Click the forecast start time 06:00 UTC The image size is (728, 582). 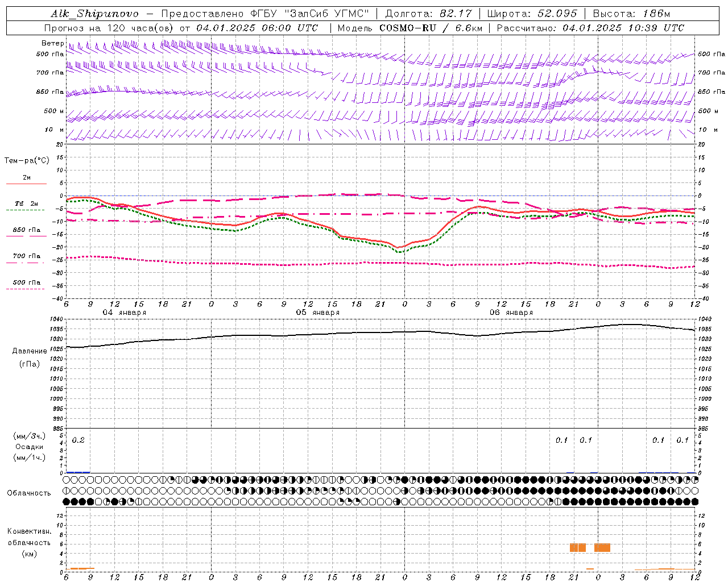tap(290, 28)
